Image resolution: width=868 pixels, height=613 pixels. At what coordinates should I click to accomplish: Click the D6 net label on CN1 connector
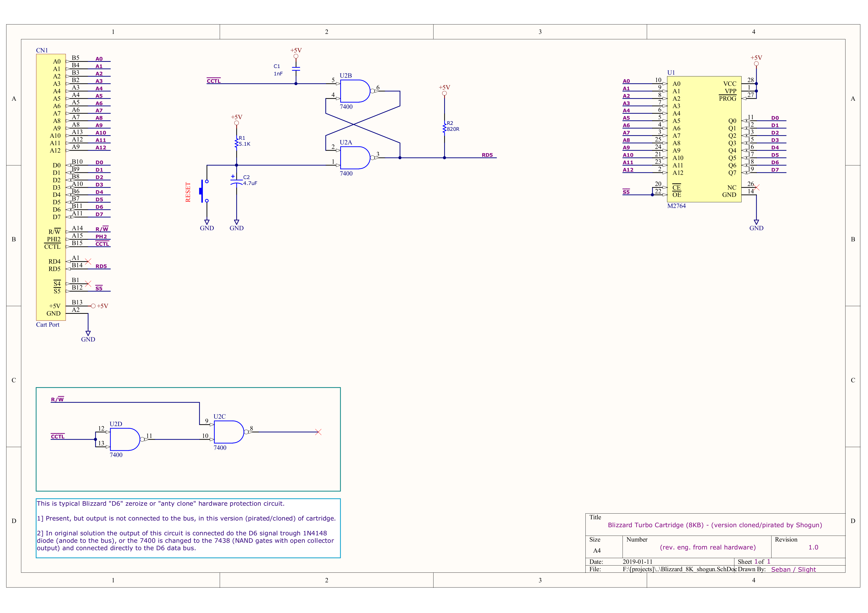tap(99, 207)
